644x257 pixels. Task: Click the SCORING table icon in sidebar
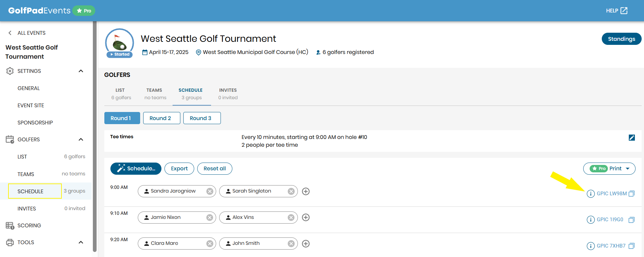click(10, 226)
